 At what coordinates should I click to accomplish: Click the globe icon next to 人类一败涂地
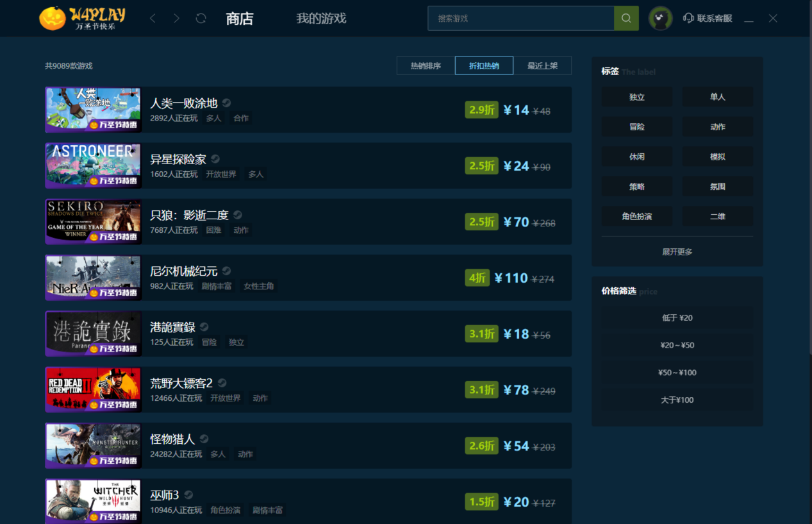(228, 101)
